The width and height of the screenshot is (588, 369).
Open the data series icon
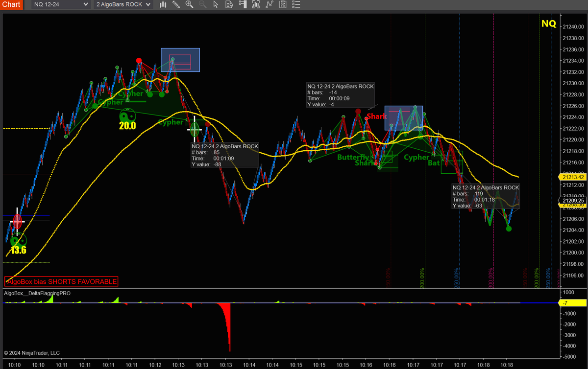[x=255, y=4]
